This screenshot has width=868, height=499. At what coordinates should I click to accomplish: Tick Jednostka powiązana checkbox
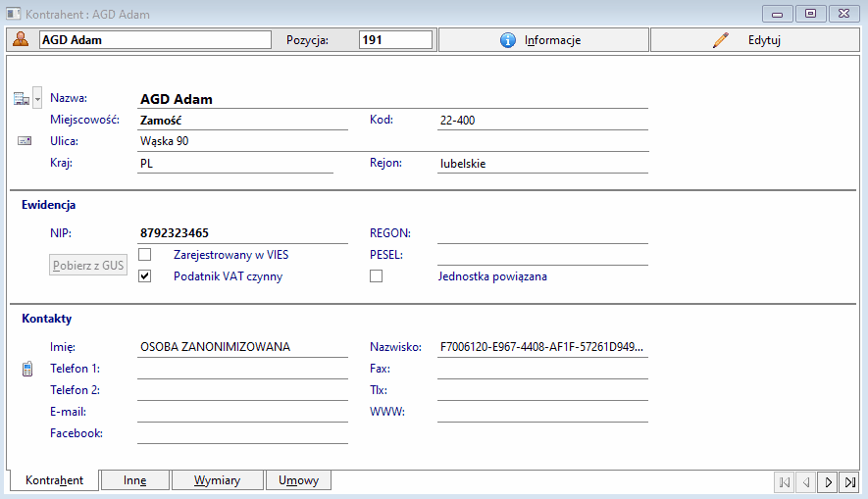coord(376,276)
